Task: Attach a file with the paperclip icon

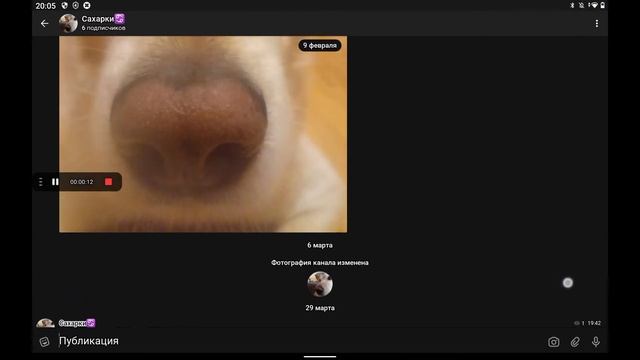Action: (x=575, y=342)
